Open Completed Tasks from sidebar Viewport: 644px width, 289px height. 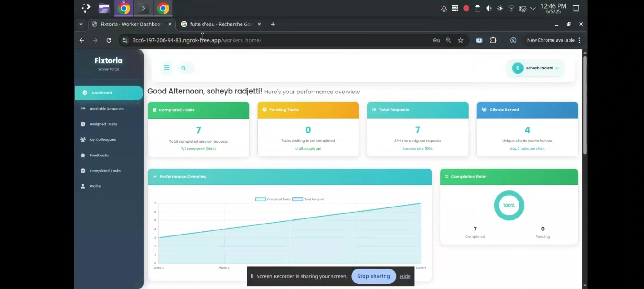click(x=105, y=171)
